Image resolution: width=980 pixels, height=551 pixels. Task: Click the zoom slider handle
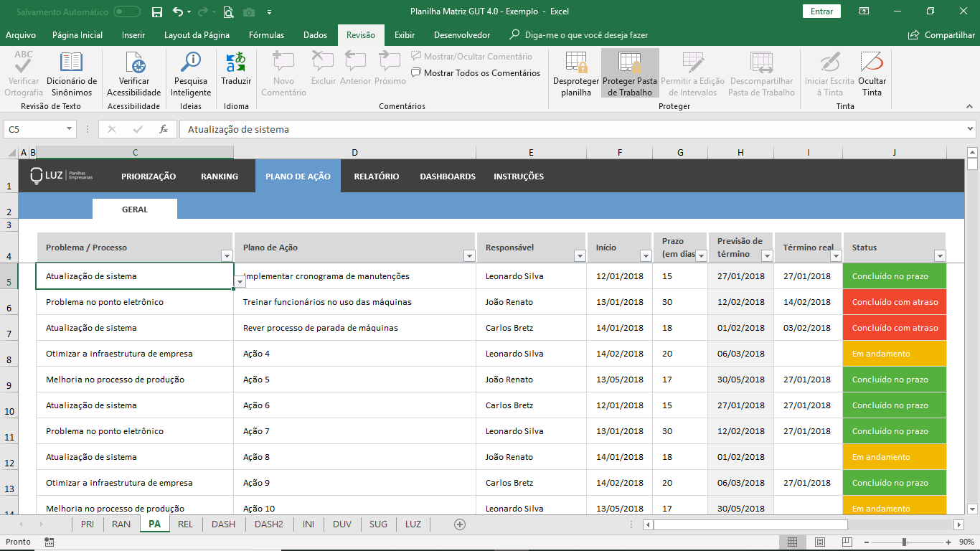[904, 542]
